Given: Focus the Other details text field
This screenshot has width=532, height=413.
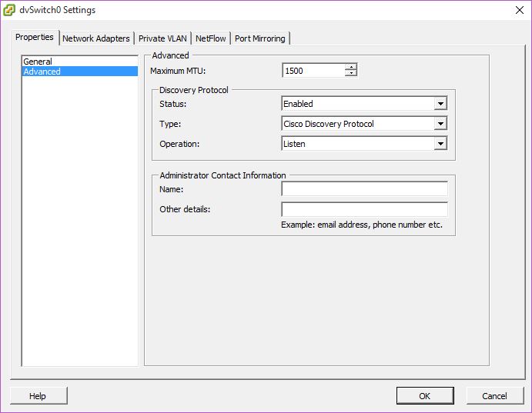Looking at the screenshot, I should coord(364,209).
